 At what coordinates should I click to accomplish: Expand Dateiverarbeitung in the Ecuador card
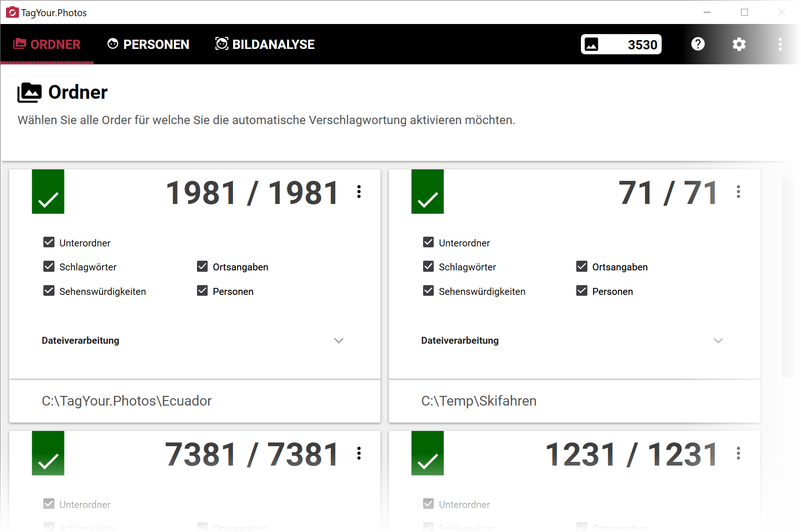tap(339, 341)
